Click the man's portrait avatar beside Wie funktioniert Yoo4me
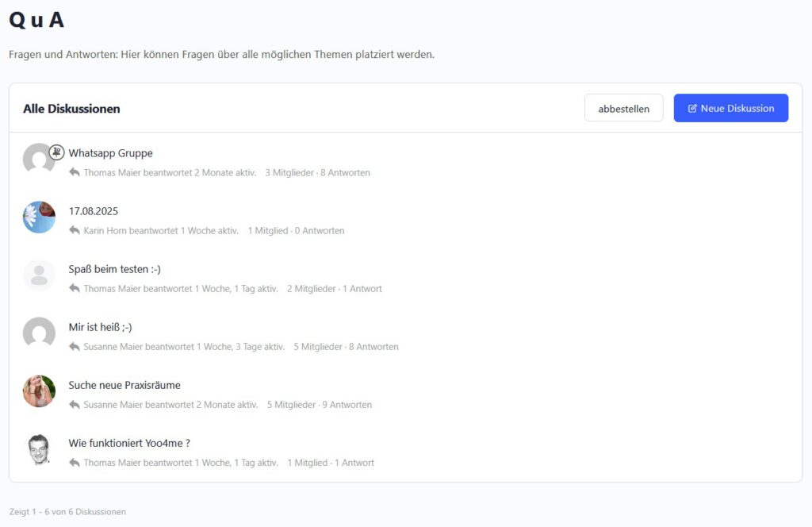Image resolution: width=812 pixels, height=527 pixels. tap(39, 449)
